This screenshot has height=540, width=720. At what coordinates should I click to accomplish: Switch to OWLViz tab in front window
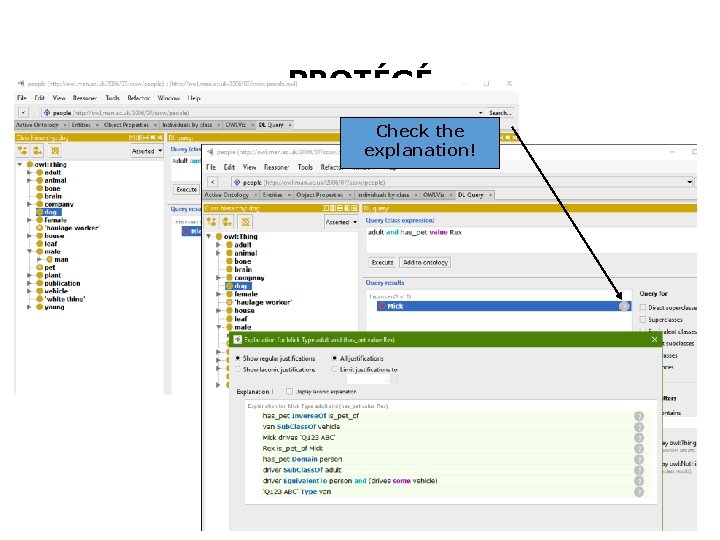[x=433, y=195]
